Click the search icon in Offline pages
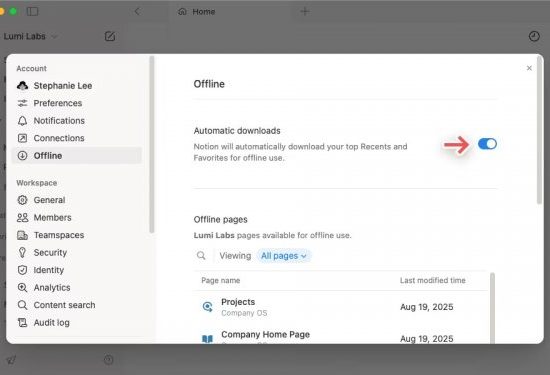This screenshot has height=375, width=550. [201, 255]
